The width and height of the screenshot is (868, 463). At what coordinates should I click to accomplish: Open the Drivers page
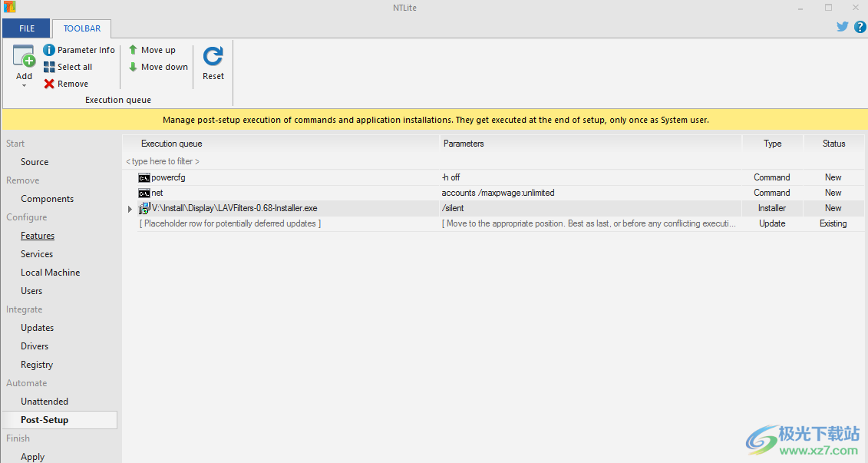click(x=35, y=346)
